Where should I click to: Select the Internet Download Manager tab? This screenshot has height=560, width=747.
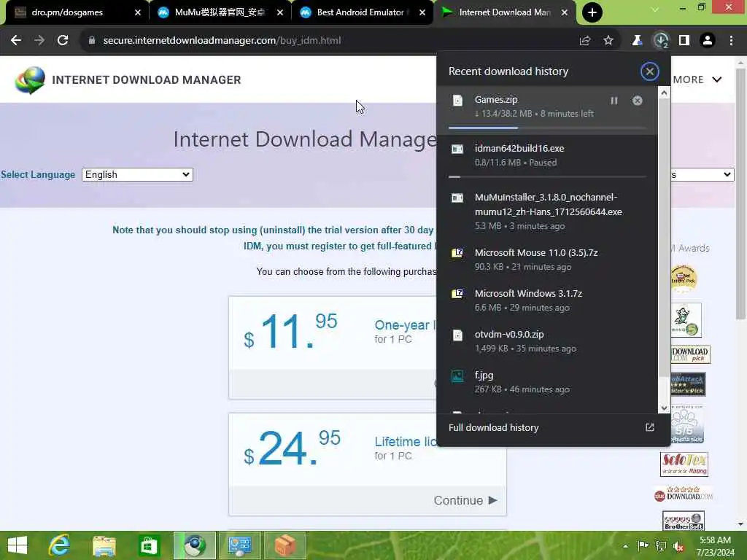pyautogui.click(x=504, y=12)
